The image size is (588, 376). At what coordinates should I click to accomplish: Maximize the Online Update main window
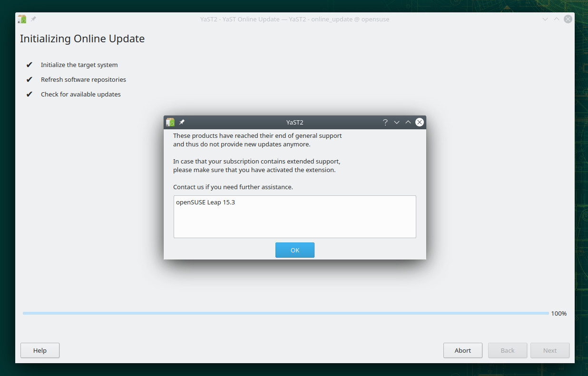click(557, 19)
